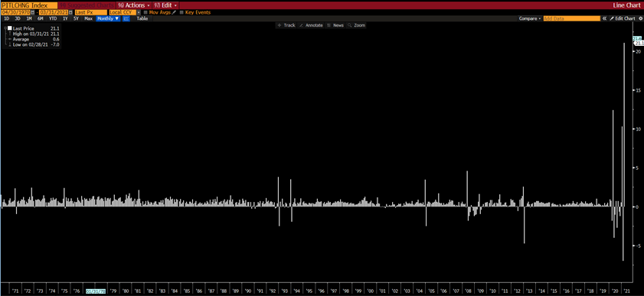Viewport: 644px width, 296px height.
Task: Click the Edit Chart button
Action: [623, 18]
